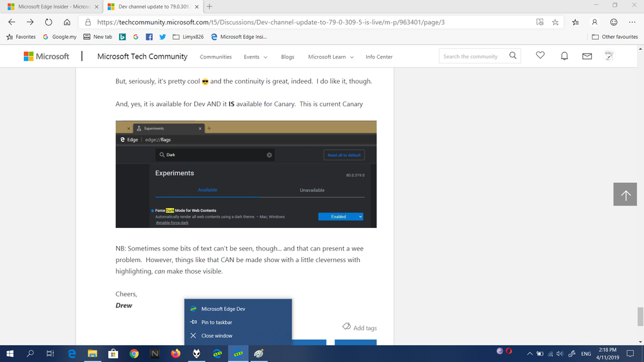644x362 pixels.
Task: Open the Wi-Fi network tray icon
Action: (x=551, y=354)
